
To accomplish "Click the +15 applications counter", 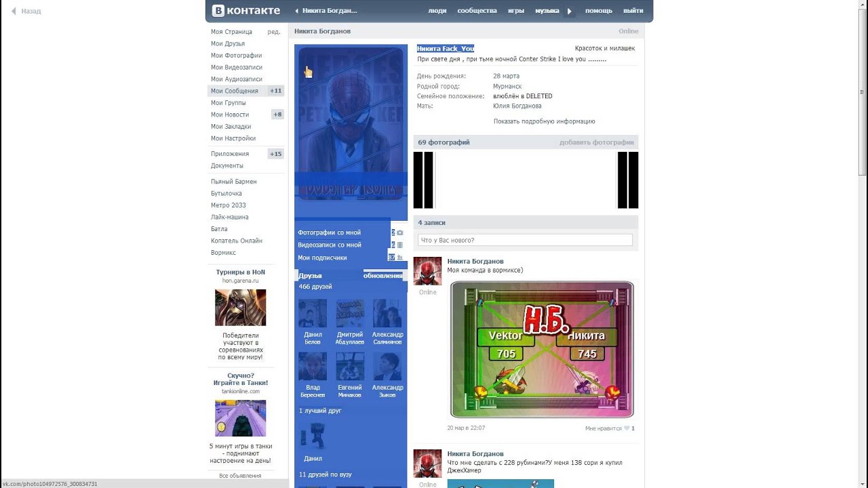I will click(x=275, y=154).
